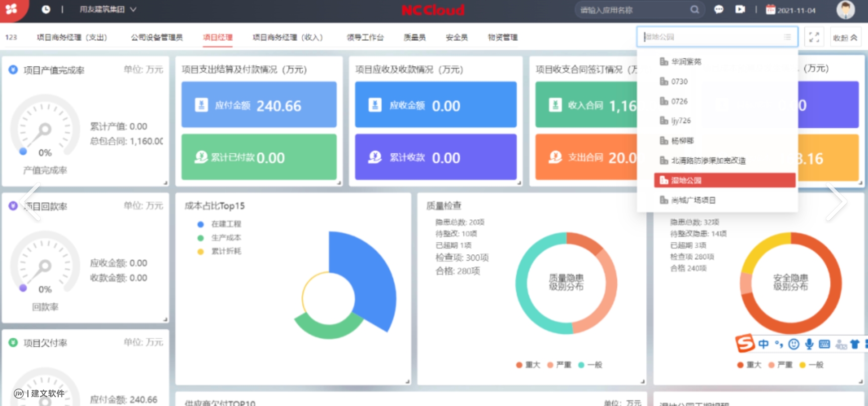Collapse the dashboard with 收起 button
This screenshot has width=868, height=406.
845,37
